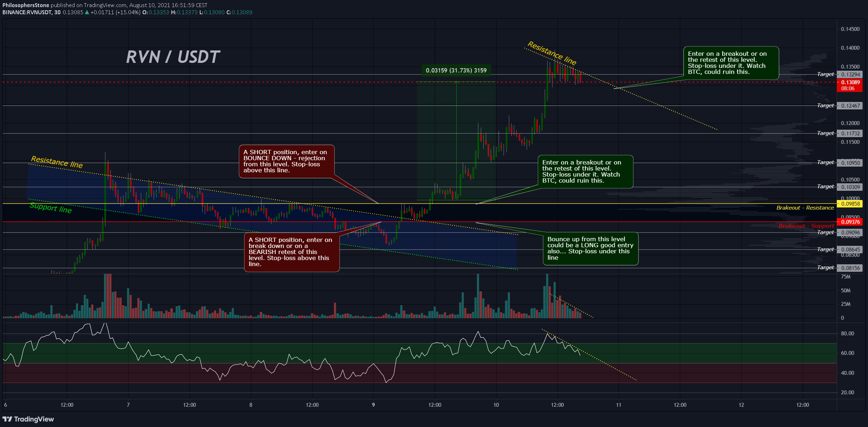Select the 0.10309 target price label
The width and height of the screenshot is (868, 427).
pyautogui.click(x=850, y=187)
